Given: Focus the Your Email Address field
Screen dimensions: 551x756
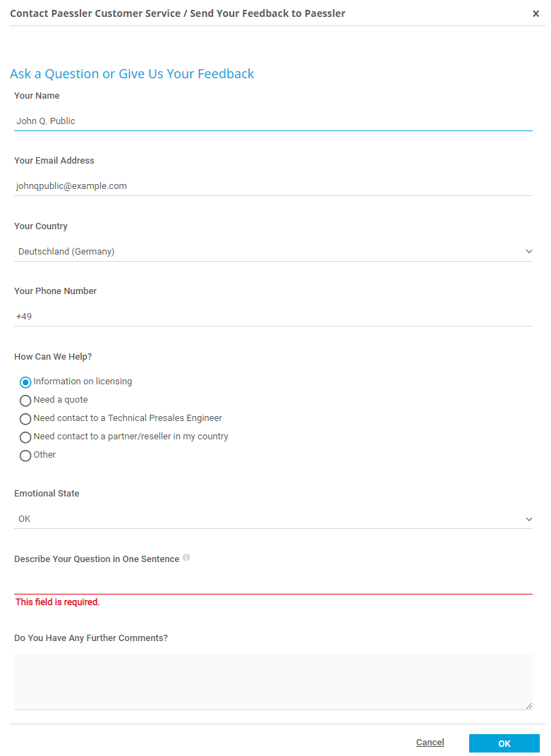Looking at the screenshot, I should click(273, 186).
